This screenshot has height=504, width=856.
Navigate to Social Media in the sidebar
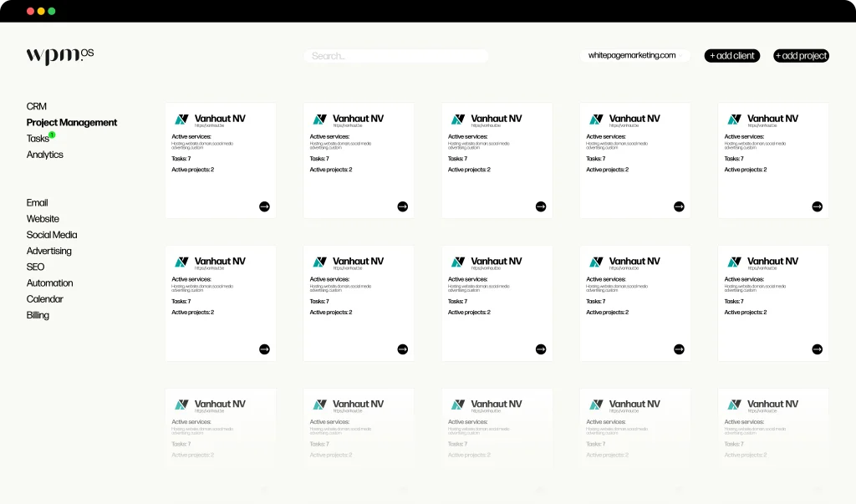(x=52, y=235)
